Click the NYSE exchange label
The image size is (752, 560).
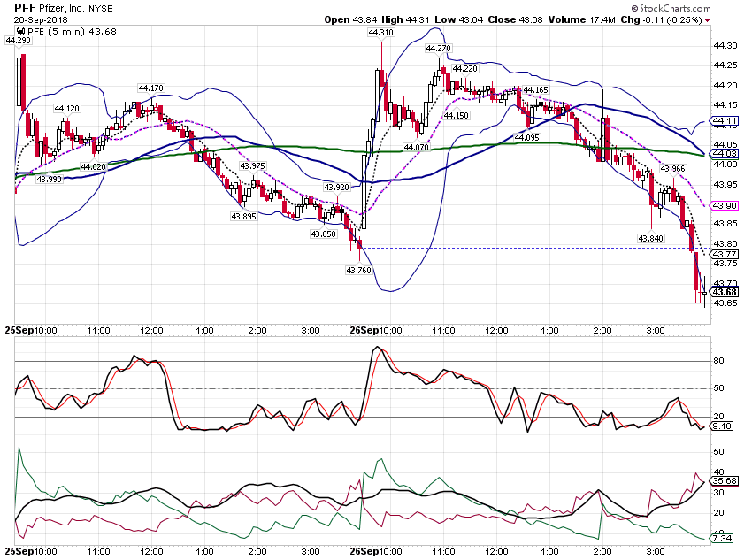pos(101,9)
